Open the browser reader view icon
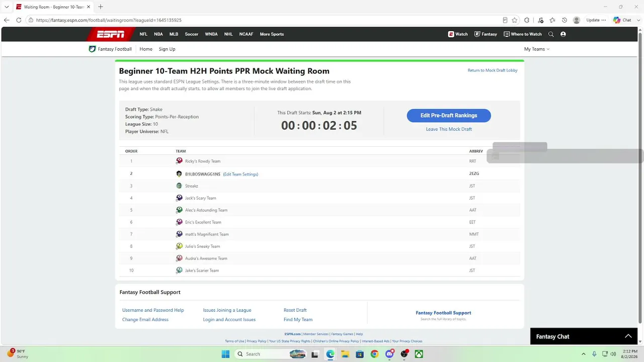Image resolution: width=644 pixels, height=362 pixels. point(505,20)
